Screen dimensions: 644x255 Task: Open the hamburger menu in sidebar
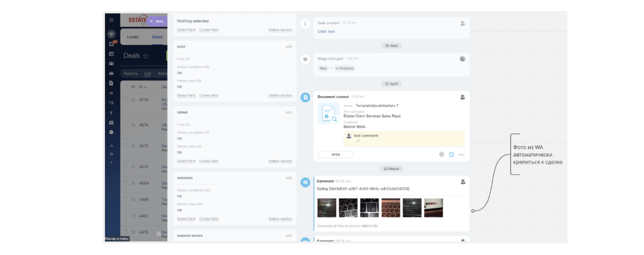(111, 20)
